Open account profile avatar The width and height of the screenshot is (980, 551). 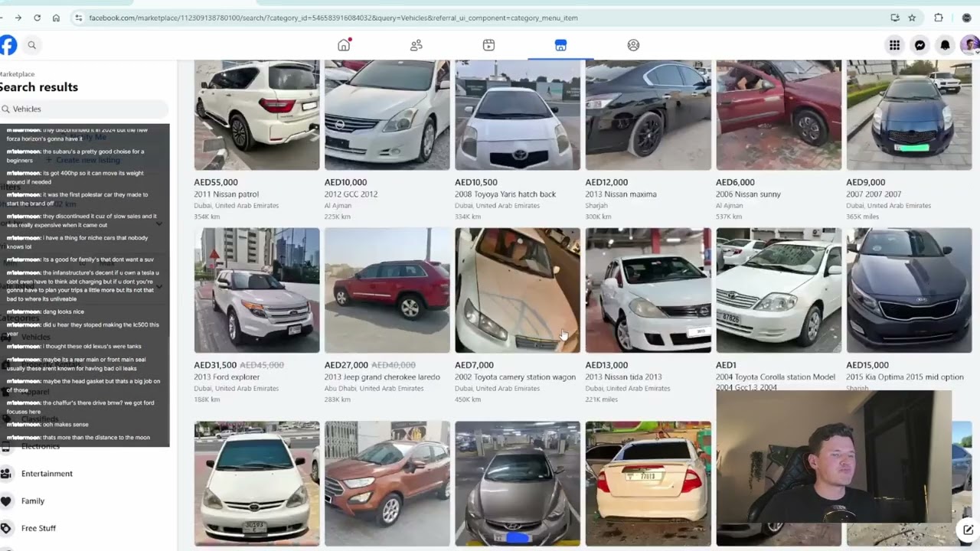pyautogui.click(x=970, y=45)
